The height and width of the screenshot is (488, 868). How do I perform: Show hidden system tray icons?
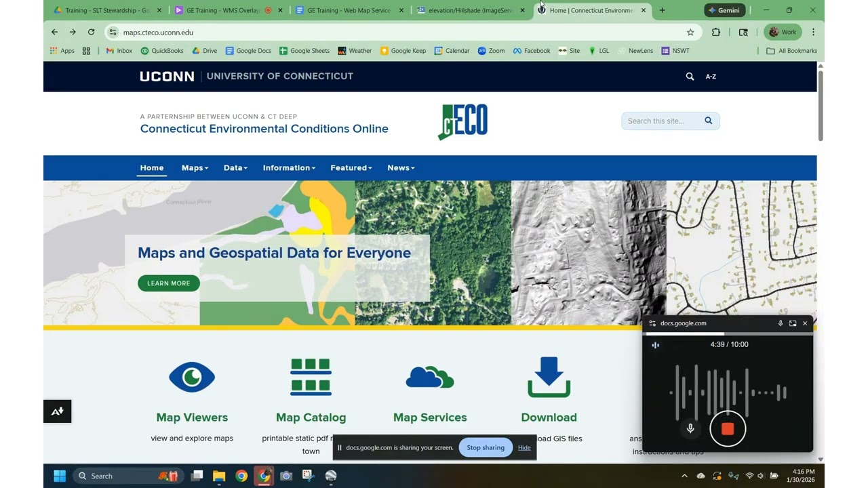pos(684,476)
